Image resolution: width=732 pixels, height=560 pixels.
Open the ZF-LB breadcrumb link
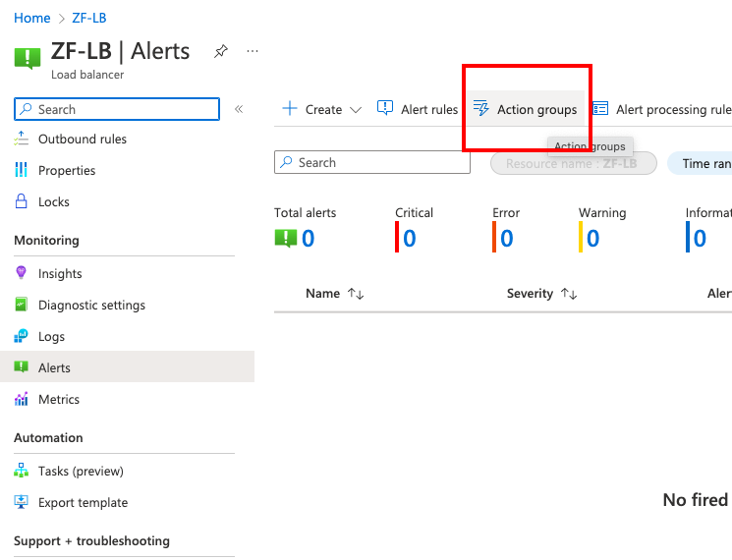pos(89,18)
